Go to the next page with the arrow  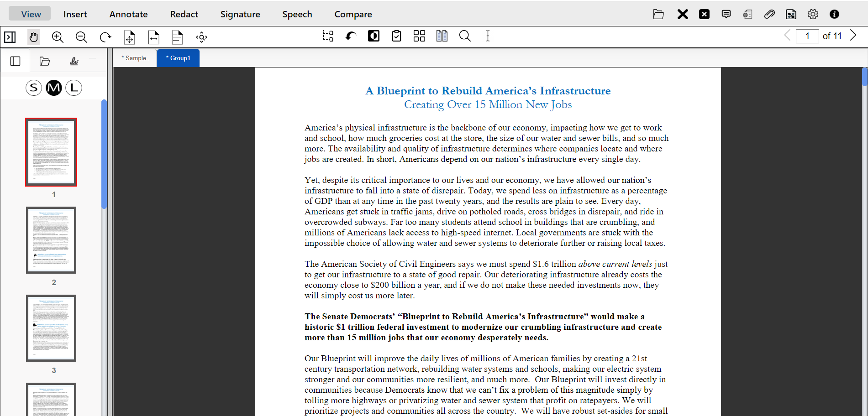coord(853,35)
